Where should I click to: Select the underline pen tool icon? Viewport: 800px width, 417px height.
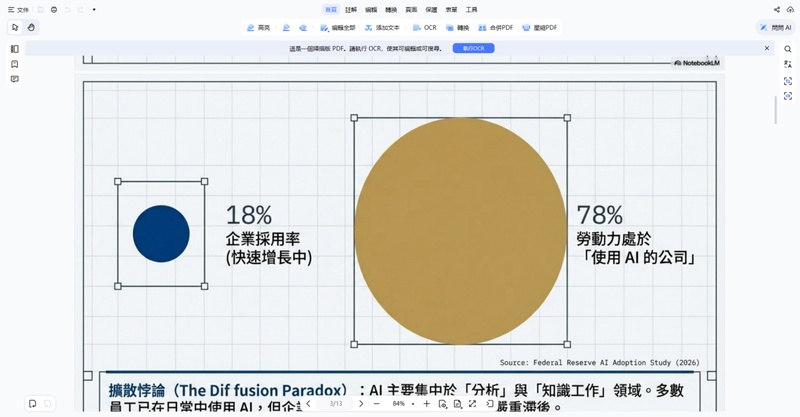[x=286, y=28]
